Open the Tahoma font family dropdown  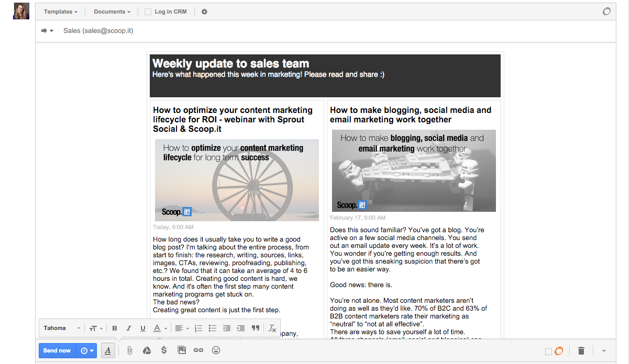62,328
